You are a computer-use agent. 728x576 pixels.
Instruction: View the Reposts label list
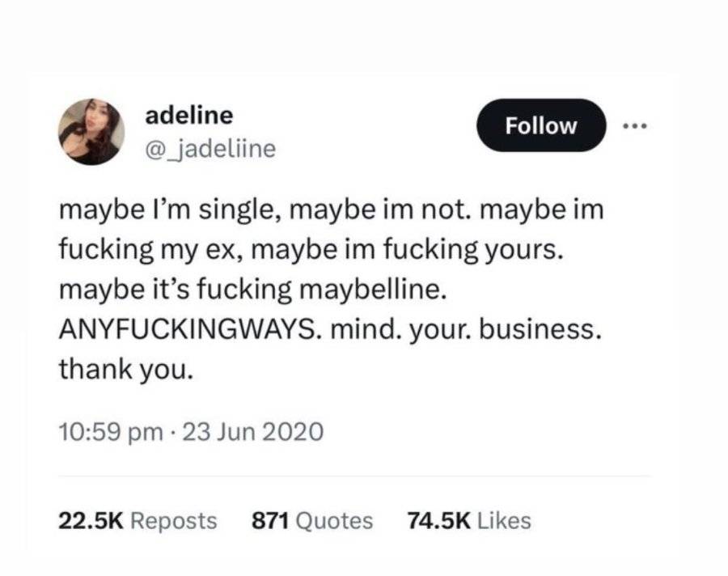point(174,521)
